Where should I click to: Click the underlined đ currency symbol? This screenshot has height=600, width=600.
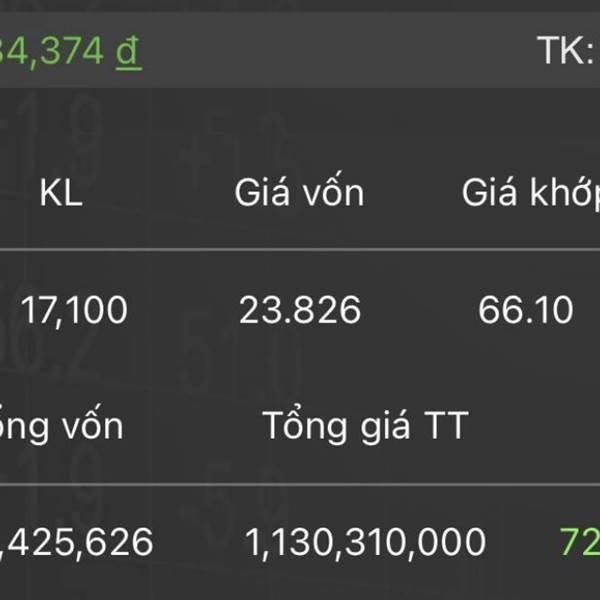point(129,52)
